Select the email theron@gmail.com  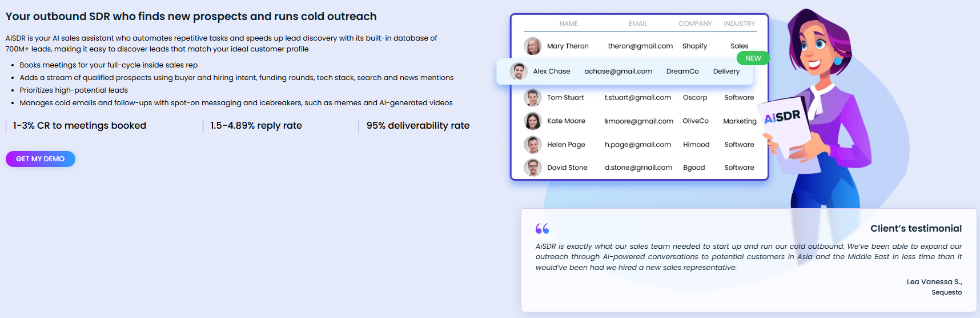point(640,46)
